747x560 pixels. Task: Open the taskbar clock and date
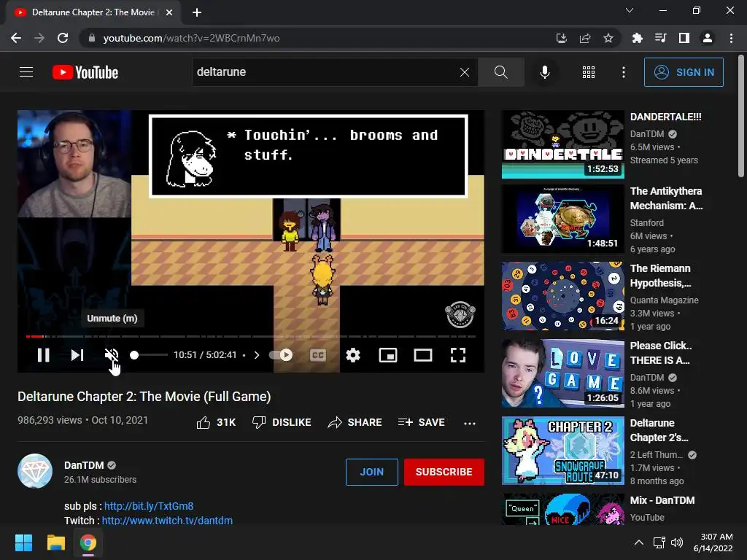click(713, 542)
